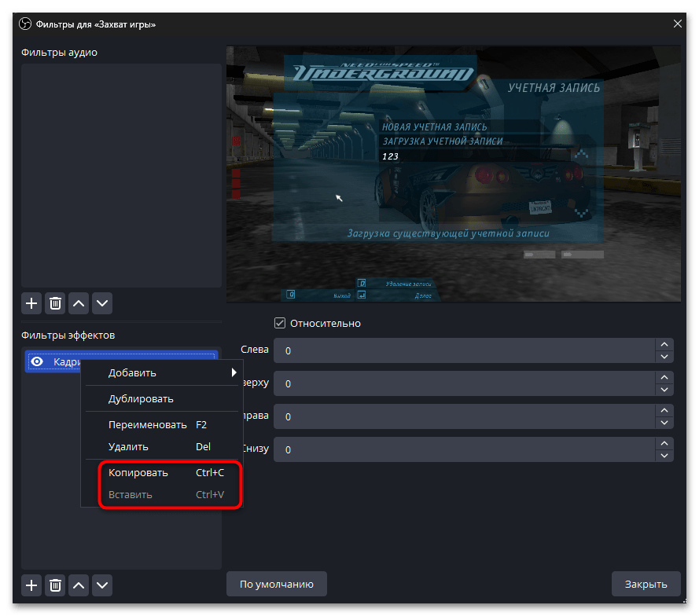The image size is (699, 616).
Task: Delete audio filter using its trash icon
Action: [55, 303]
